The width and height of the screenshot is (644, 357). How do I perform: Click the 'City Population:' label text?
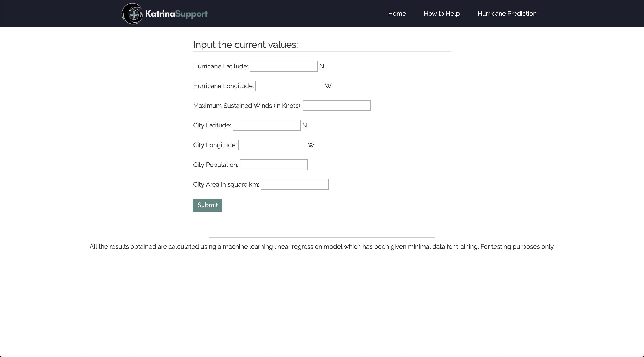tap(216, 165)
